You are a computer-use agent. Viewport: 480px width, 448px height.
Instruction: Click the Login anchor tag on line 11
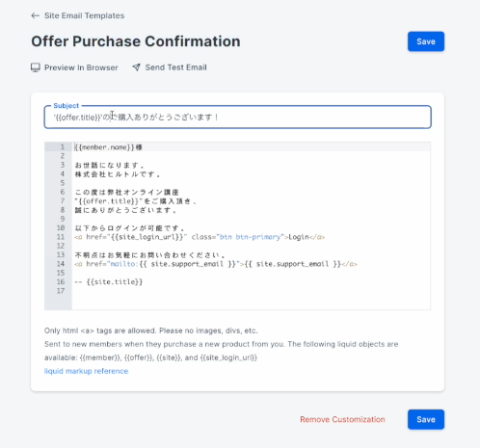[x=200, y=237]
